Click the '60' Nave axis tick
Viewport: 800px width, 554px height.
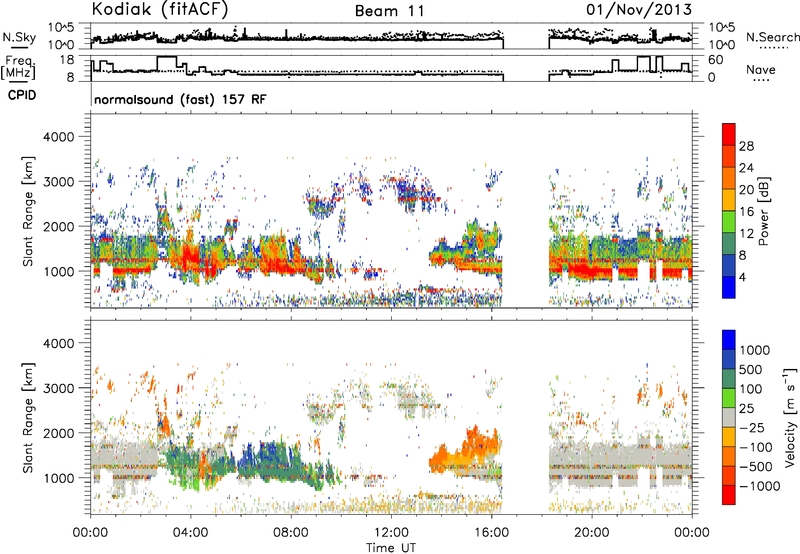click(x=715, y=60)
